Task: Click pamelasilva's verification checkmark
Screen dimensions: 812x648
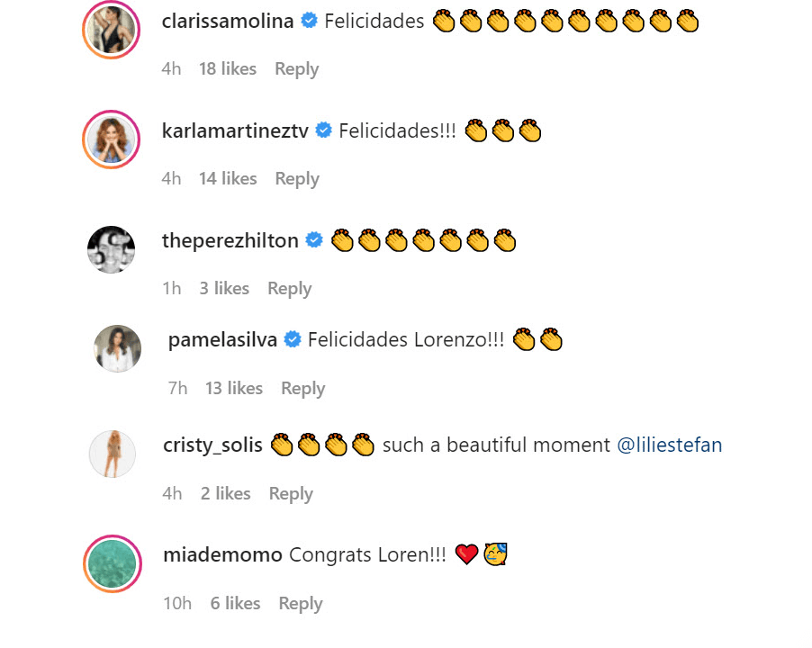Action: 293,339
